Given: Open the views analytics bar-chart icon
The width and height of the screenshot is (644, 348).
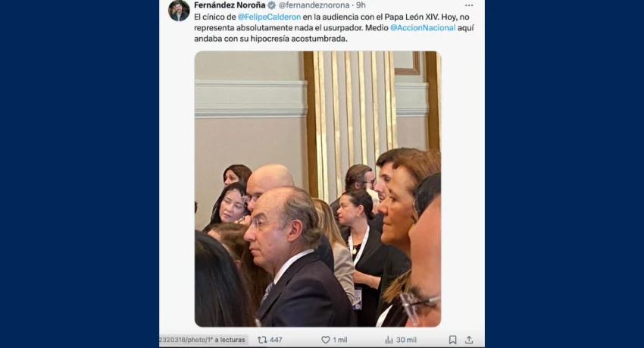Looking at the screenshot, I should click(389, 340).
